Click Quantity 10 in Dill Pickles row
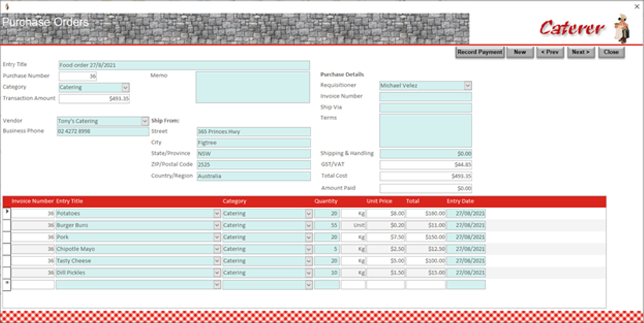This screenshot has height=323, width=644. coord(327,273)
